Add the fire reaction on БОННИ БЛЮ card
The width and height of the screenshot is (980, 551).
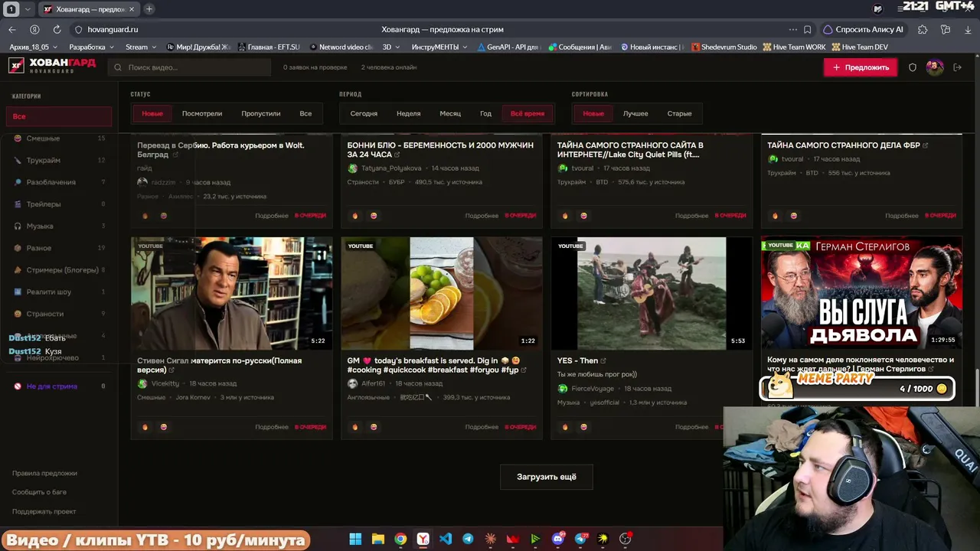[x=354, y=216]
